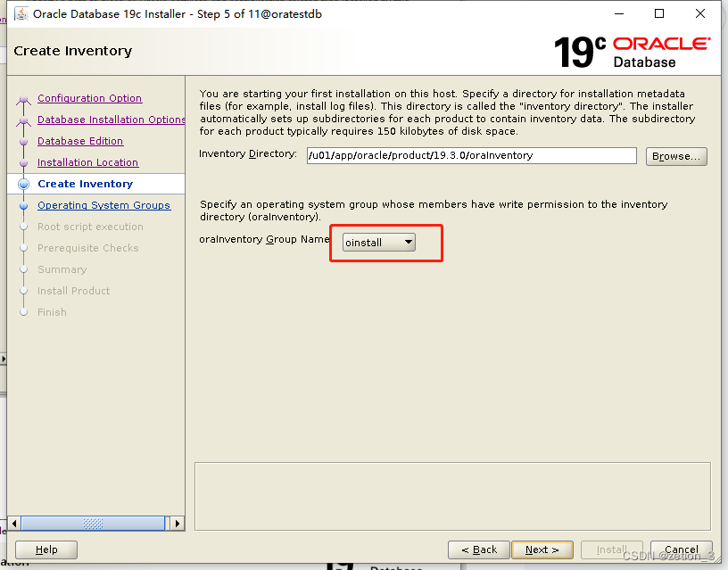Screen dimensions: 728x570
Task: Click the Inventory Directory path field
Action: pos(471,155)
